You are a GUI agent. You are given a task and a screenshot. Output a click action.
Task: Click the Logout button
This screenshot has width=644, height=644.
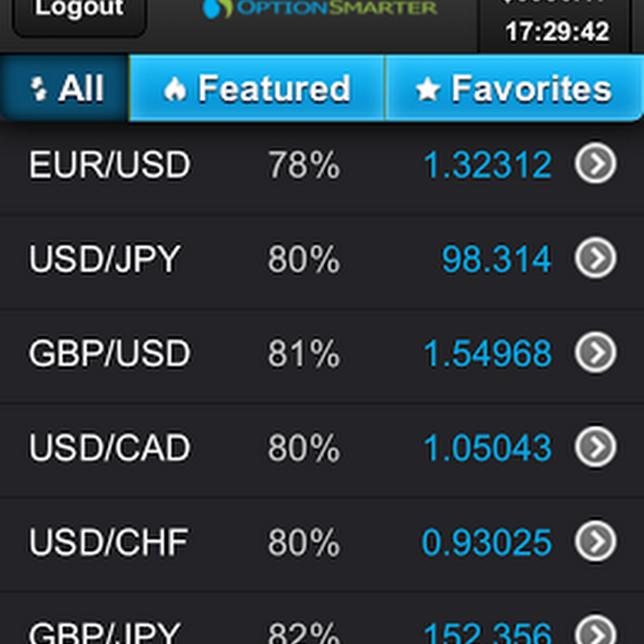click(x=79, y=12)
